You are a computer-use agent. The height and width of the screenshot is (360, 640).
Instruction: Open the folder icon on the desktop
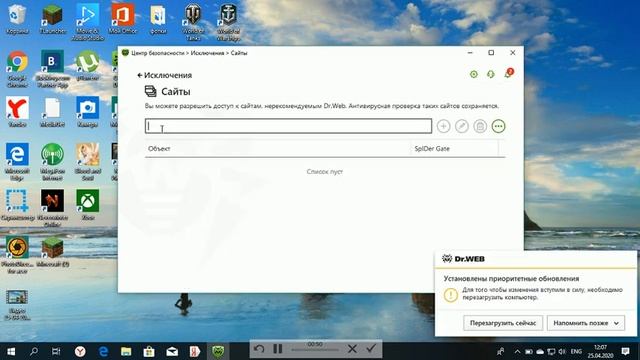tap(158, 19)
